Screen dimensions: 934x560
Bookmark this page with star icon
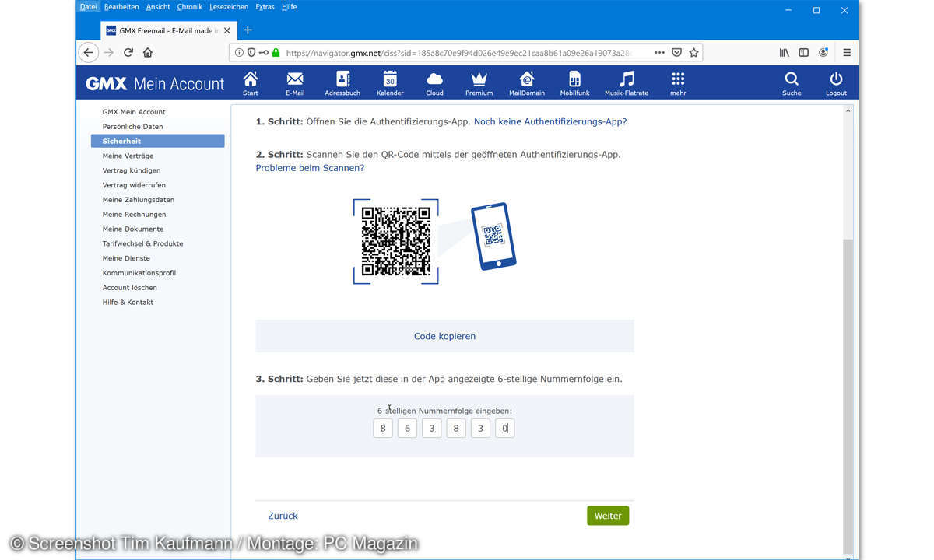[x=693, y=53]
